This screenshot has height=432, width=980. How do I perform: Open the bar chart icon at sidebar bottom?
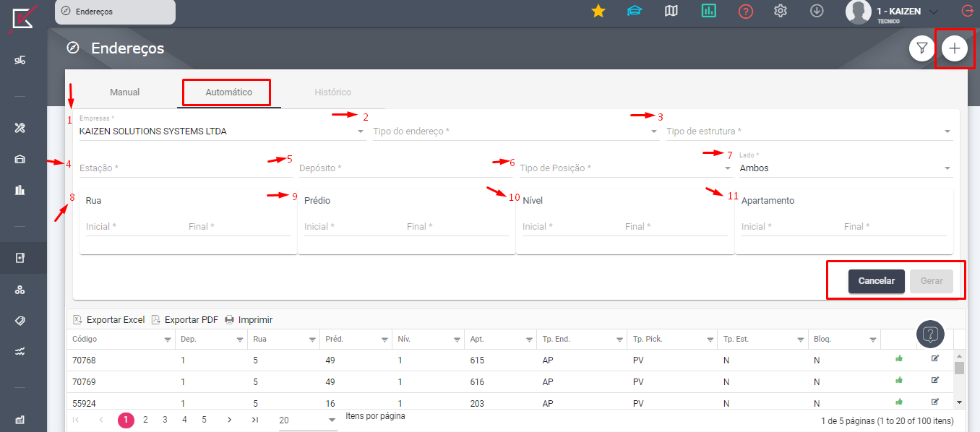(x=20, y=419)
